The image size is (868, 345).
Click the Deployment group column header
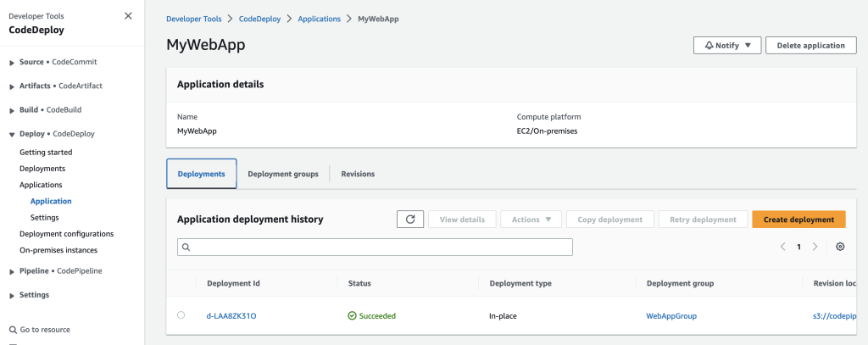(x=680, y=283)
